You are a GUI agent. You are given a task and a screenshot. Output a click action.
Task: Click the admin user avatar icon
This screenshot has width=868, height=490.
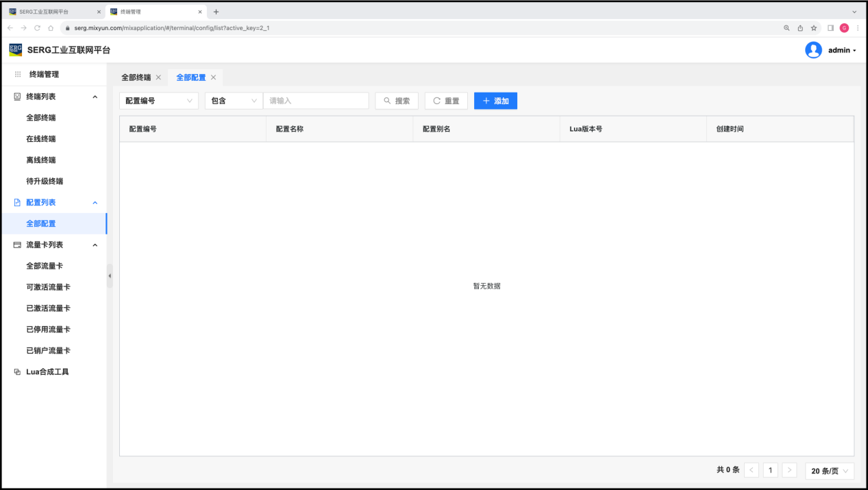tap(813, 50)
